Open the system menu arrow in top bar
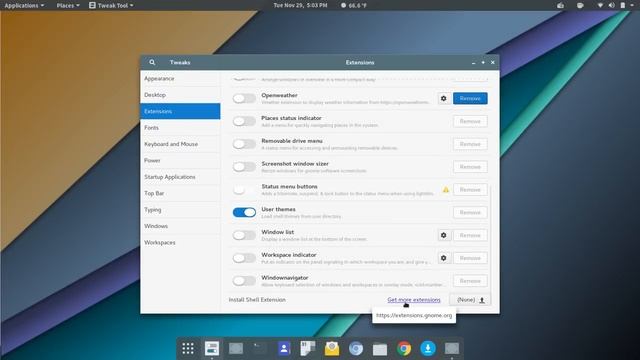This screenshot has height=360, width=640. coord(633,5)
